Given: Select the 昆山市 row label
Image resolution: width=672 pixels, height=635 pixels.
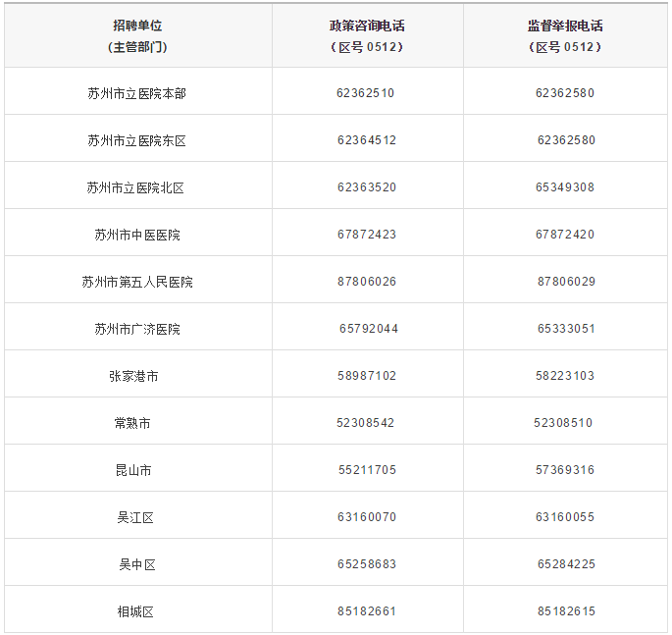Looking at the screenshot, I should (133, 471).
